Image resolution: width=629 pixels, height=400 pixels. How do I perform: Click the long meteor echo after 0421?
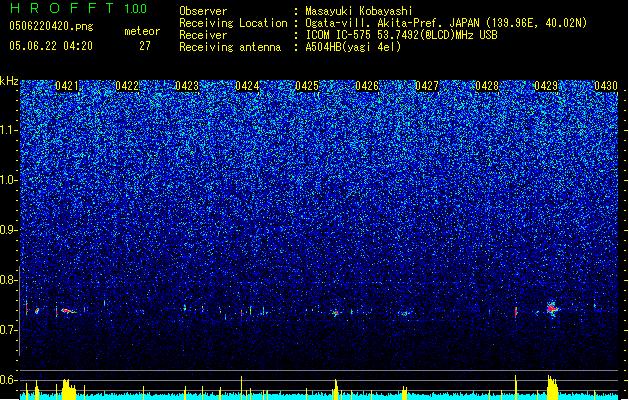(68, 311)
